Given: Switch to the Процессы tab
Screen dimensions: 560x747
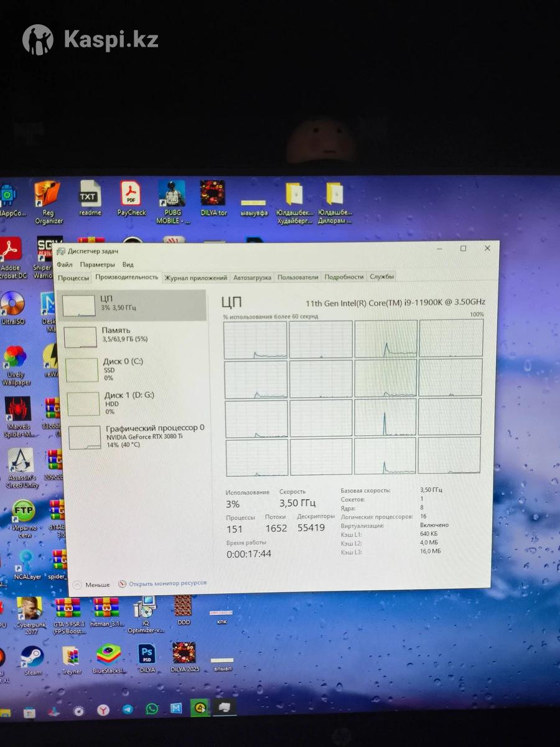Looking at the screenshot, I should pos(73,277).
